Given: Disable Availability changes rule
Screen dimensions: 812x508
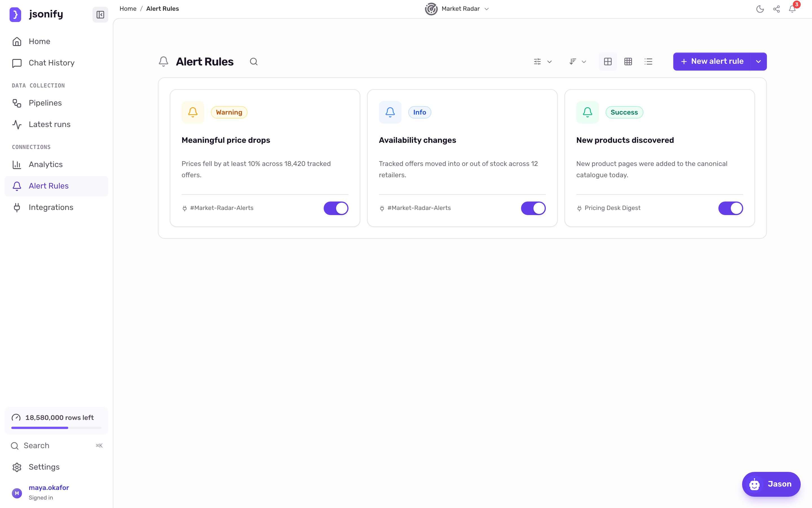Looking at the screenshot, I should [533, 208].
